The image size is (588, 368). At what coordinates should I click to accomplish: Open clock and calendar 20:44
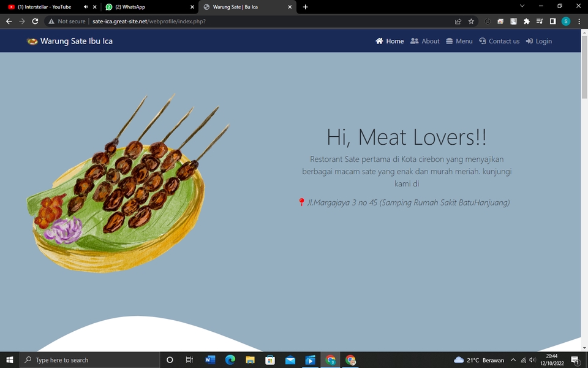click(552, 360)
